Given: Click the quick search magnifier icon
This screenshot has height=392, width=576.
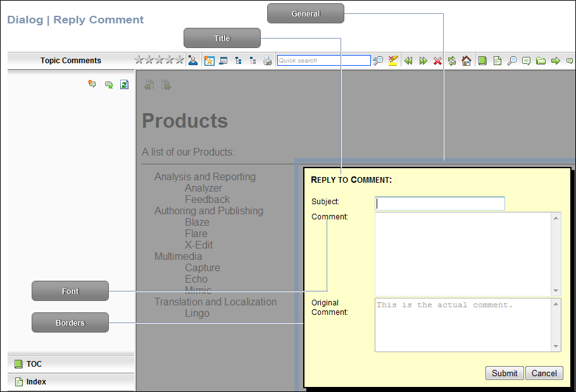Looking at the screenshot, I should tap(378, 61).
